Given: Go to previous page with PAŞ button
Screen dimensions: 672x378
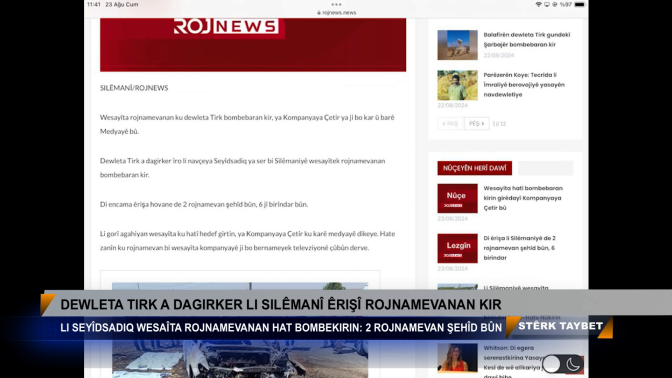Looking at the screenshot, I should tap(450, 123).
